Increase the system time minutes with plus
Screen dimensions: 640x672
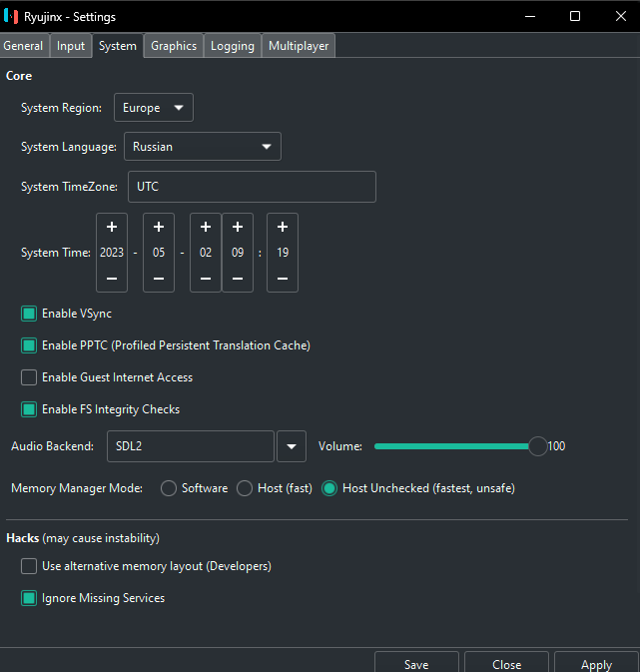click(x=283, y=227)
